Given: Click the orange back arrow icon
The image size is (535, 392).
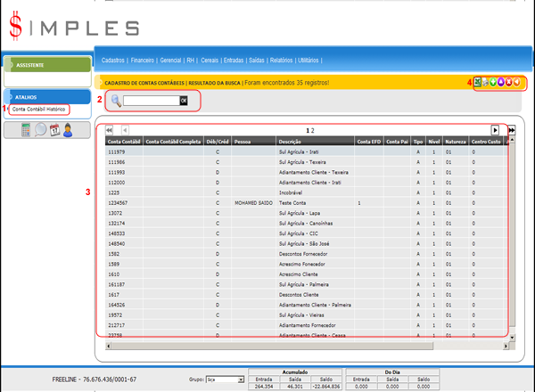Looking at the screenshot, I should (518, 83).
